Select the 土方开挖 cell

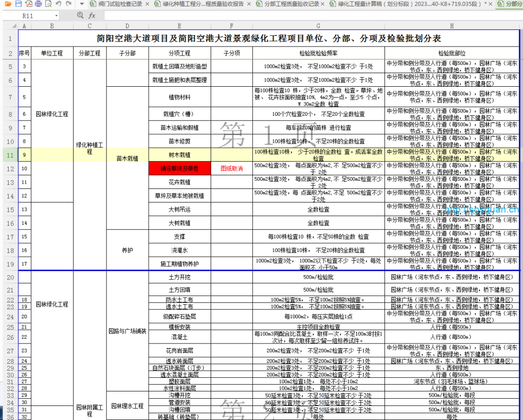tap(180, 278)
